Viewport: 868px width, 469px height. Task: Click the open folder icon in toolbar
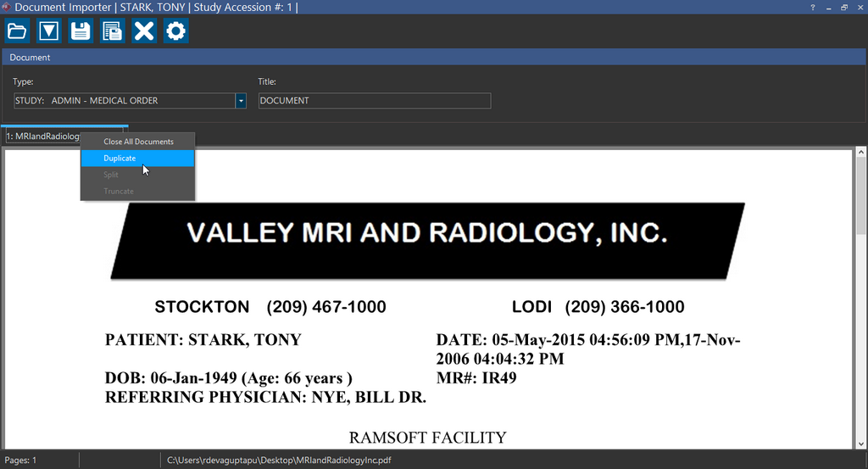(x=17, y=31)
